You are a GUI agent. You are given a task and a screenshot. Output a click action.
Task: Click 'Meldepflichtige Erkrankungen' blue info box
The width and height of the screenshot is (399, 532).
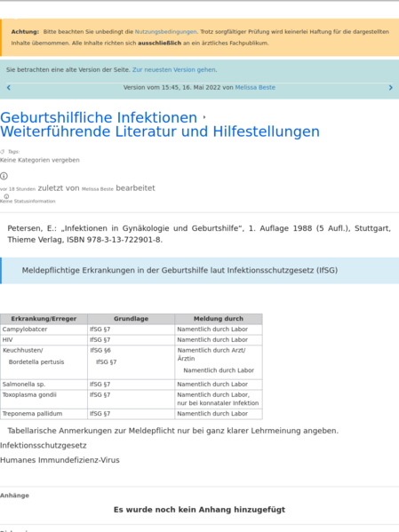click(200, 270)
